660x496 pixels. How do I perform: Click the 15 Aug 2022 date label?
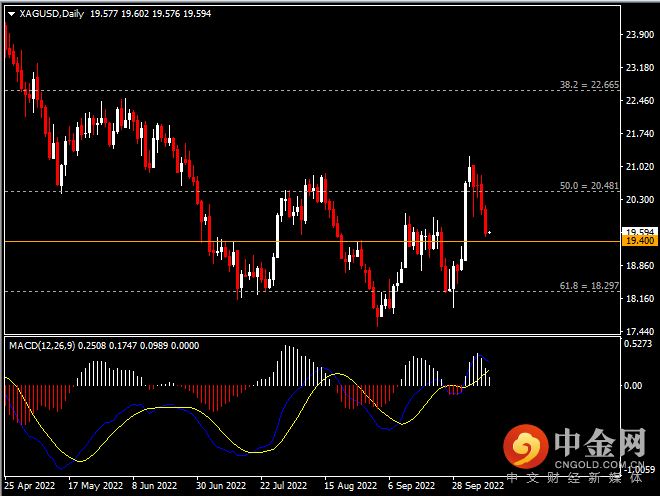[x=350, y=485]
